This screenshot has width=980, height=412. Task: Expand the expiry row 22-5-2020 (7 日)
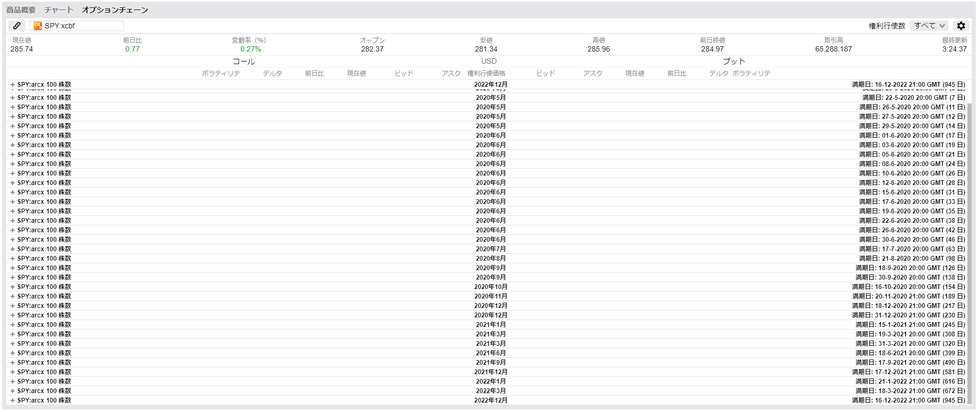13,98
